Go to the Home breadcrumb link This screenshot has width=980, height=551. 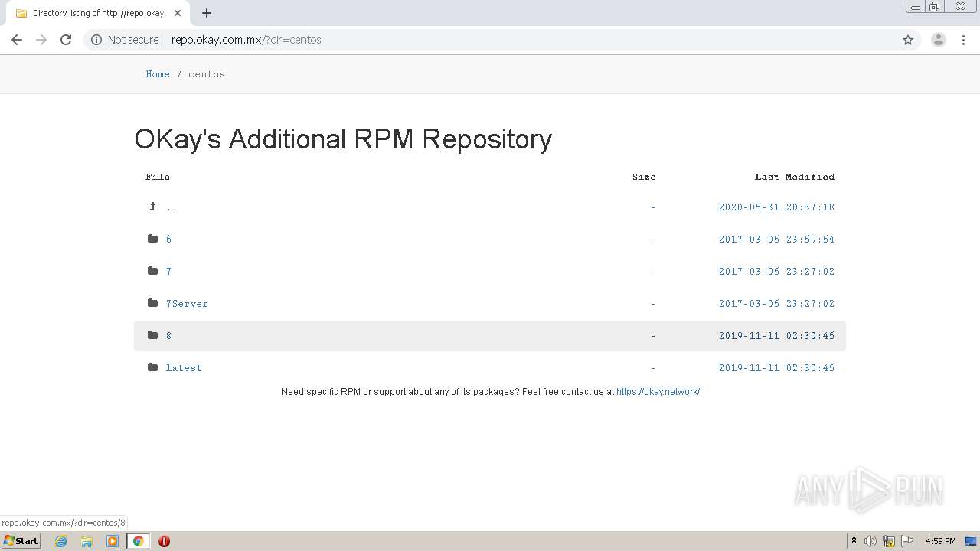coord(158,74)
